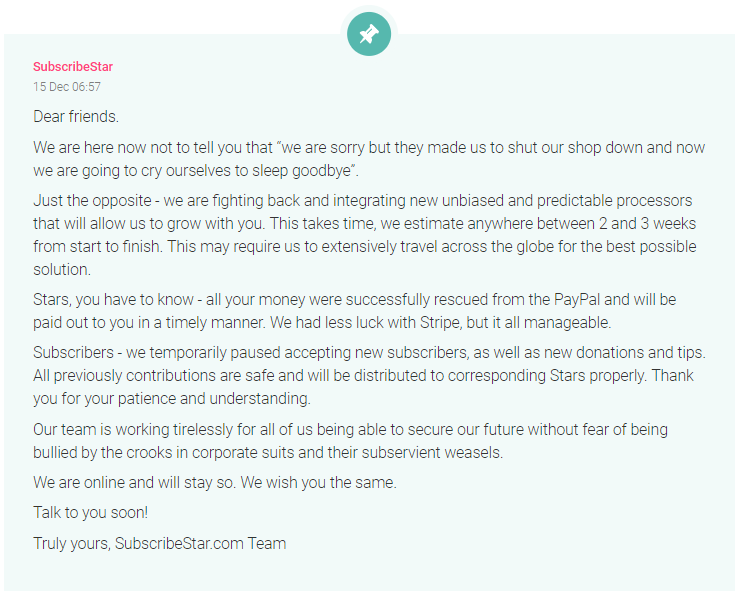
Task: Click the paragraph starting "Stars, you have to know"
Action: (x=354, y=311)
